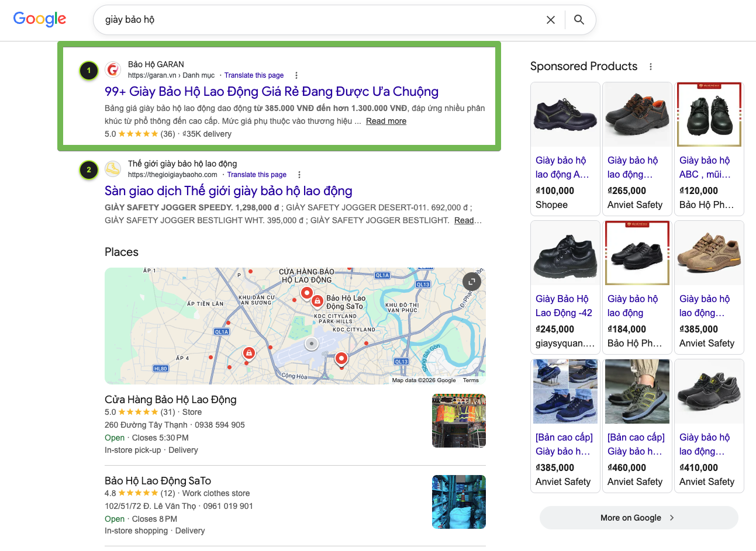Click in the search field containing giày bảo hộ

click(x=322, y=20)
